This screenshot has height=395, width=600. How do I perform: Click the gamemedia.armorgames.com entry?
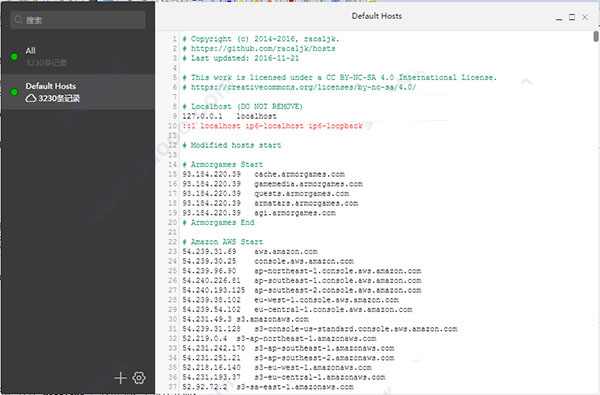click(272, 184)
